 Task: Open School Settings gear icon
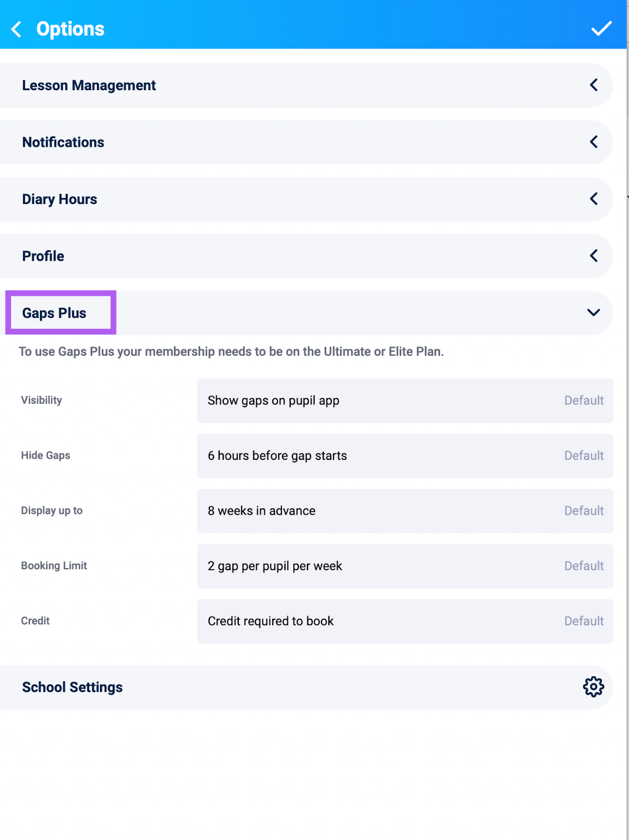(x=593, y=687)
